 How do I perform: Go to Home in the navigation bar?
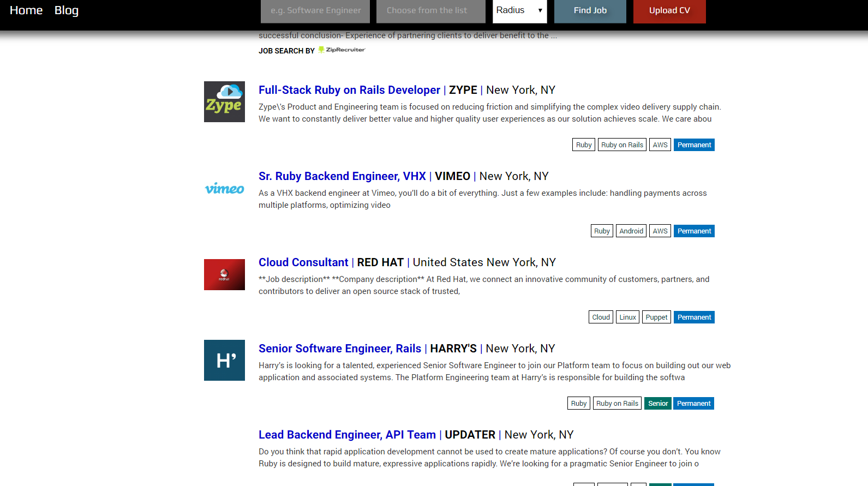coord(26,10)
